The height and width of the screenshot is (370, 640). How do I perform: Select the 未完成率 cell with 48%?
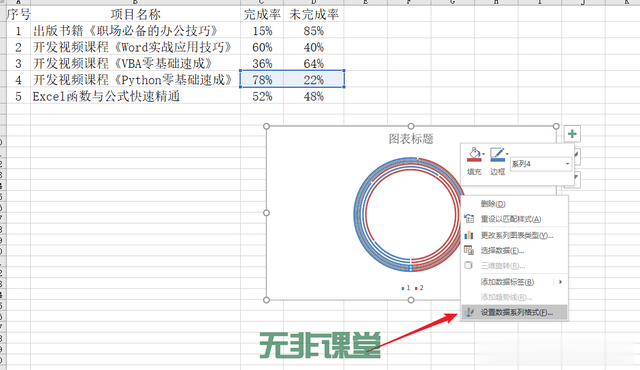pyautogui.click(x=313, y=96)
